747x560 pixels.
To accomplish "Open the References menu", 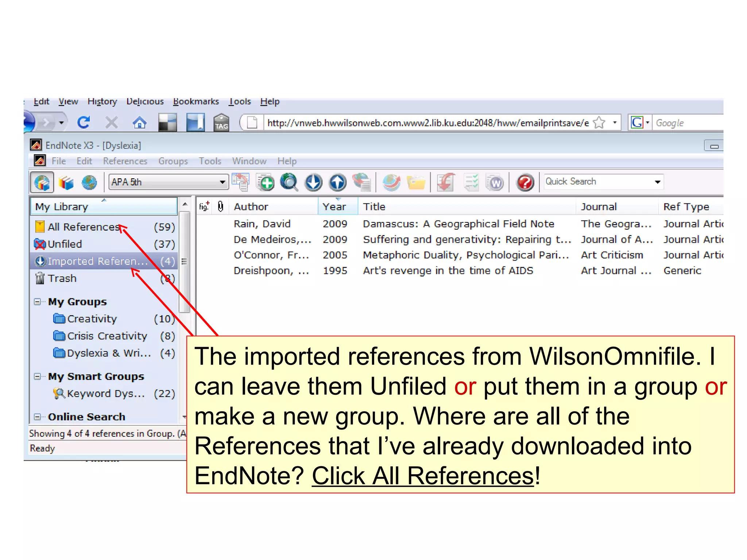I will (x=125, y=161).
